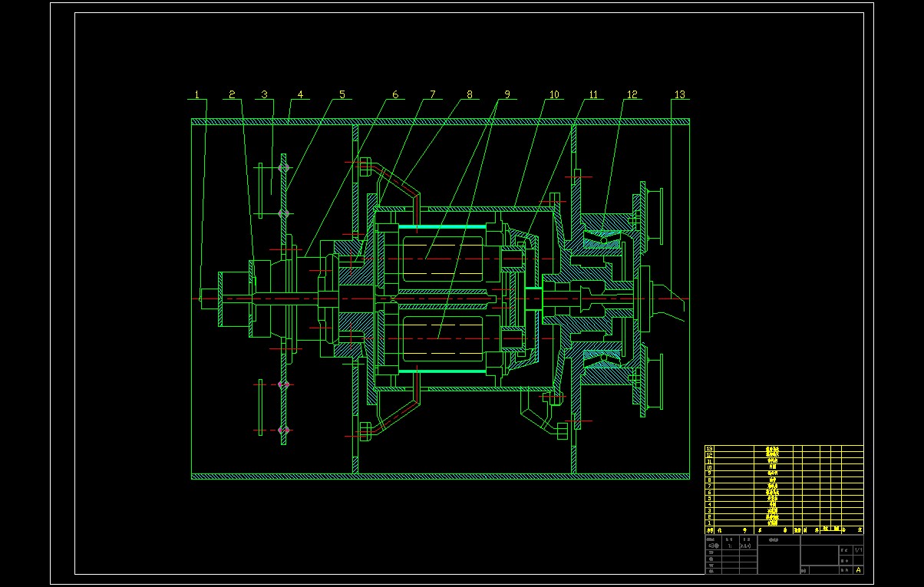Select part callout number 2

click(x=232, y=95)
